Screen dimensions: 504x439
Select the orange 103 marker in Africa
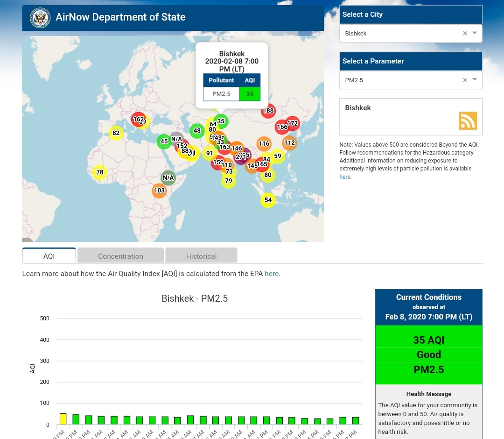click(x=159, y=191)
